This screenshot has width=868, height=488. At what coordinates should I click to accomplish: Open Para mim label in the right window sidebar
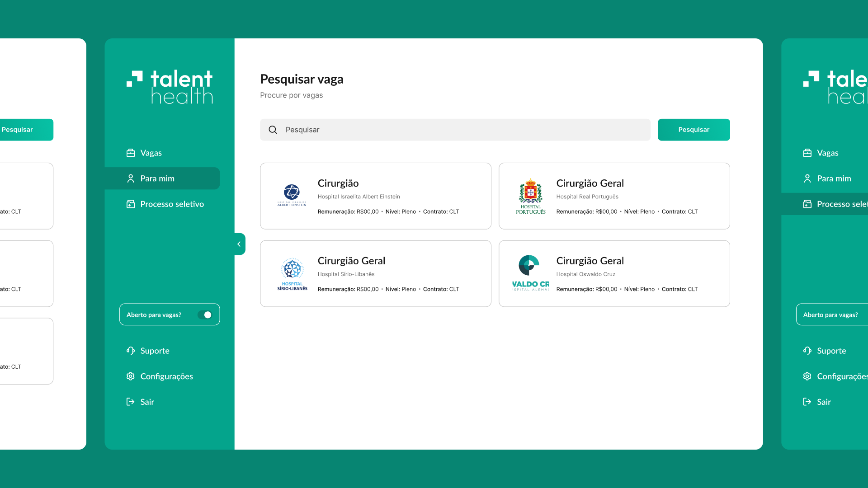click(x=834, y=178)
